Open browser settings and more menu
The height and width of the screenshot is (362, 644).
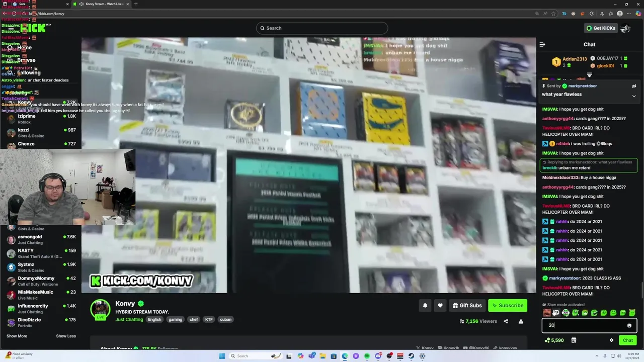coord(628,14)
